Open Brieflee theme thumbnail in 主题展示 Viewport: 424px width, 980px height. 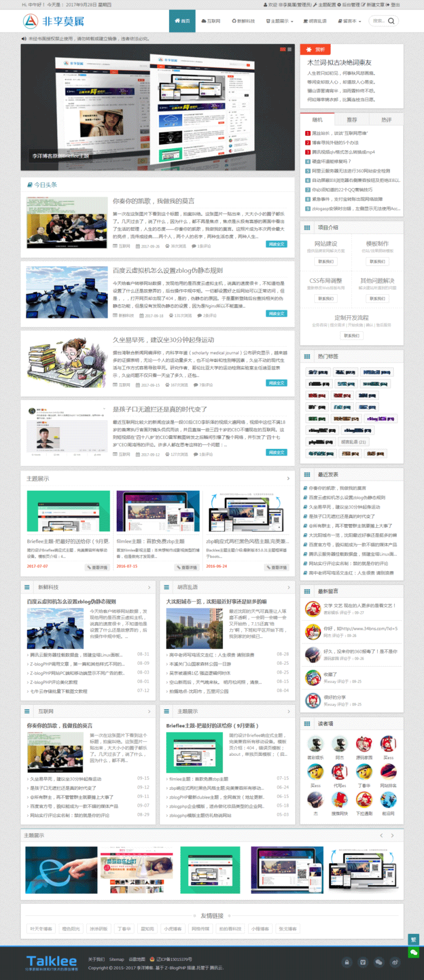tap(68, 511)
